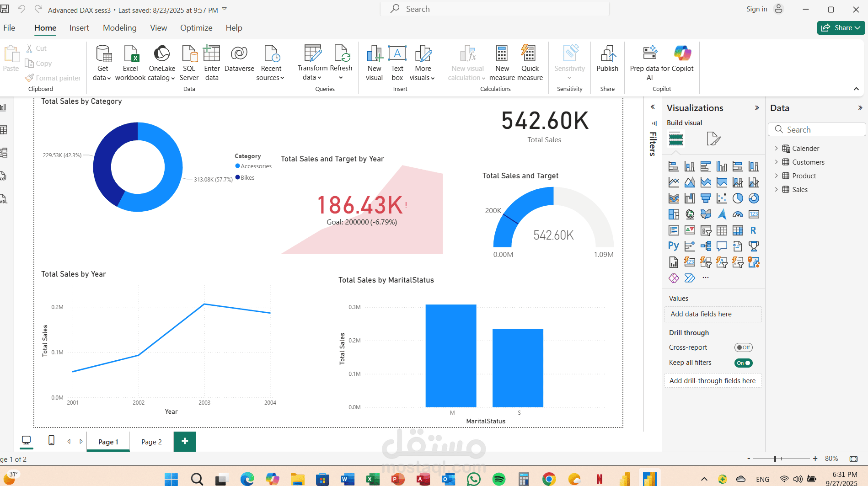
Task: Choose the Python visual icon
Action: point(674,246)
